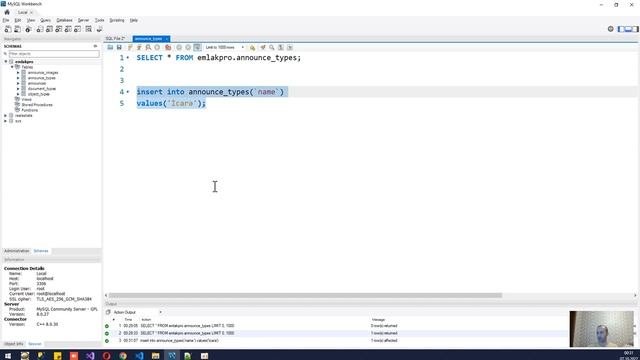Execute the query with the lightning icon
Image resolution: width=640 pixels, height=360 pixels.
pyautogui.click(x=130, y=48)
